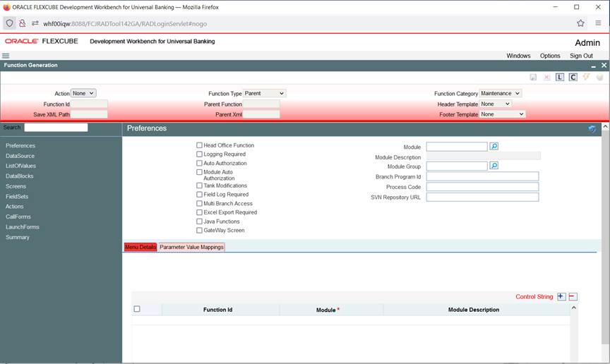Screen dimensions: 610x364
Task: Click the last greyed-out toolbar icon
Action: point(599,77)
